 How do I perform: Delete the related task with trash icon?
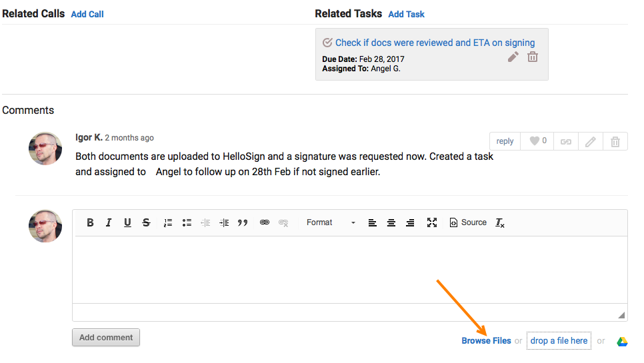(x=533, y=57)
